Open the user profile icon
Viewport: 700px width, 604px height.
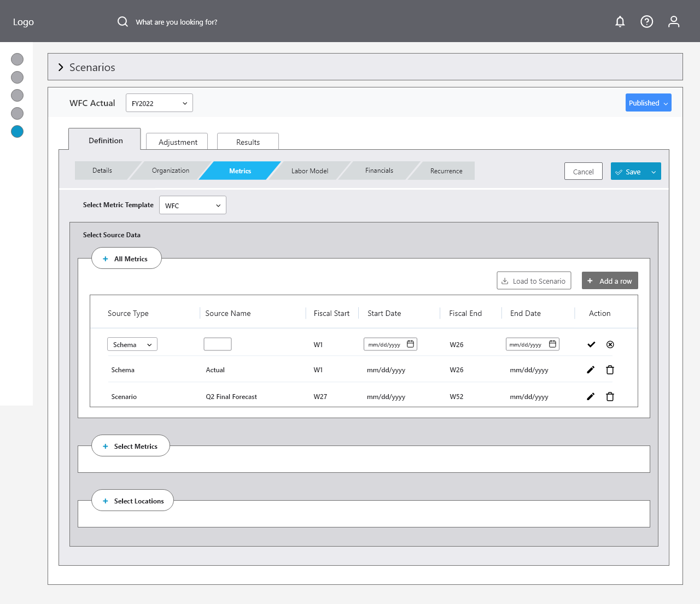[674, 21]
